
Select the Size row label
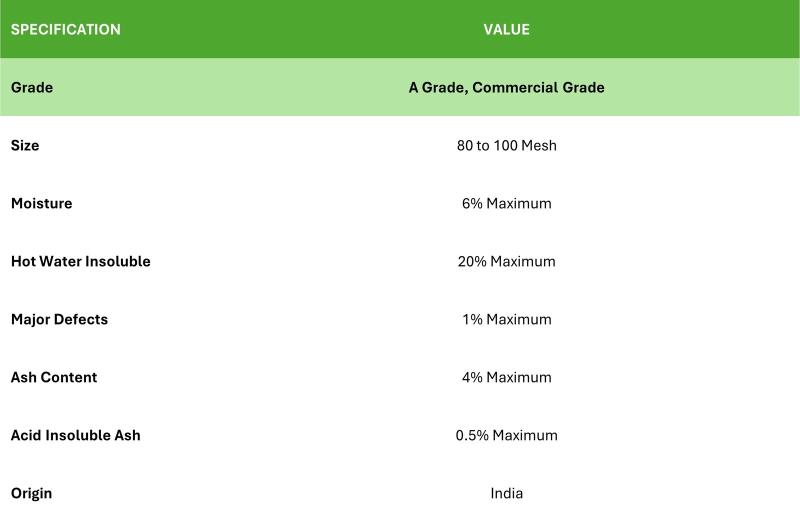click(25, 145)
